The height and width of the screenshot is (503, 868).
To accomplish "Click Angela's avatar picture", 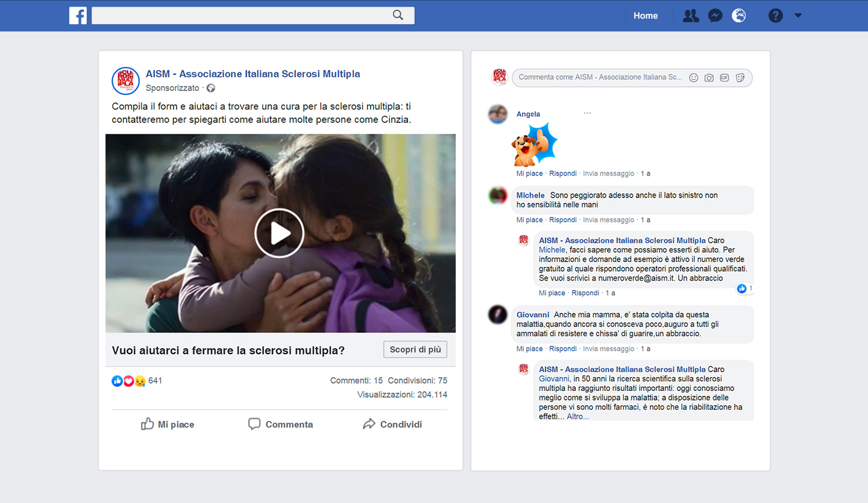I will (x=498, y=114).
